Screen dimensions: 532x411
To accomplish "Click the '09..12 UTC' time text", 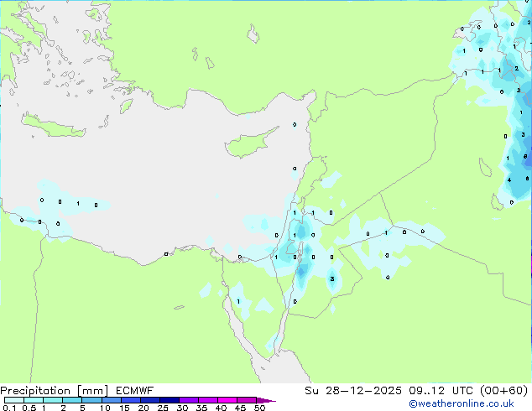I will point(442,391).
